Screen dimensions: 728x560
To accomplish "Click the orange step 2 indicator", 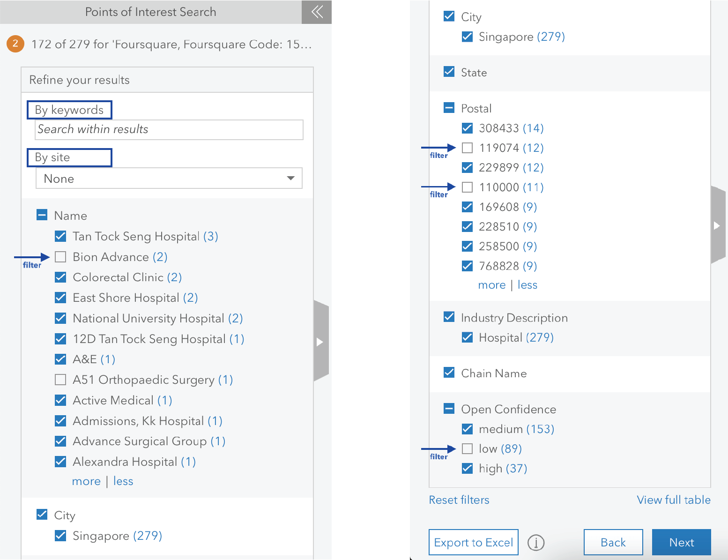I will click(x=15, y=44).
